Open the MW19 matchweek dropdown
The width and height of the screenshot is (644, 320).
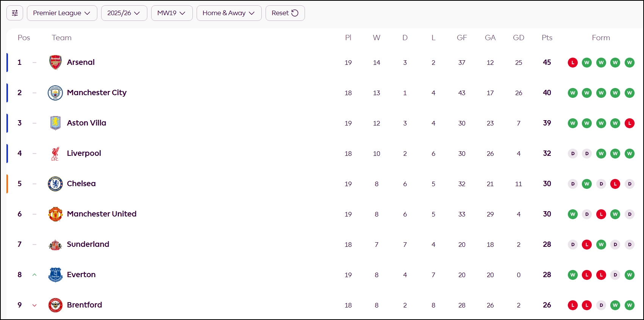172,13
